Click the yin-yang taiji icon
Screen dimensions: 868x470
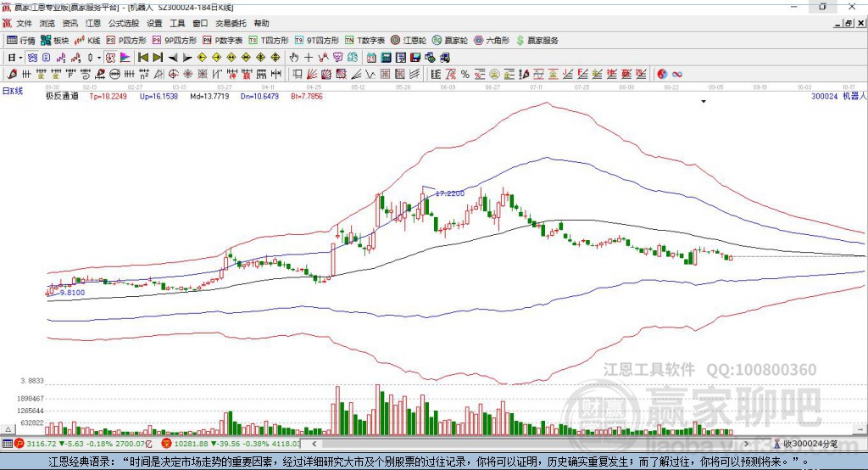point(662,75)
